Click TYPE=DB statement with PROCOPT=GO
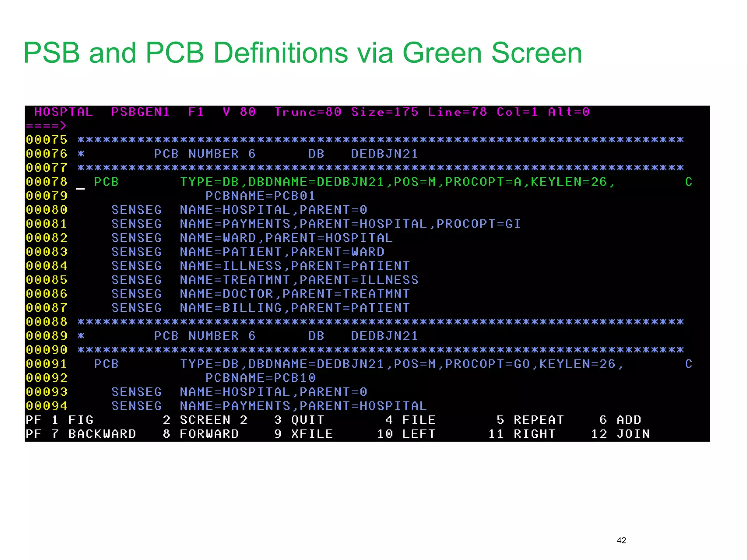Viewport: 747px width, 560px height. click(x=402, y=364)
